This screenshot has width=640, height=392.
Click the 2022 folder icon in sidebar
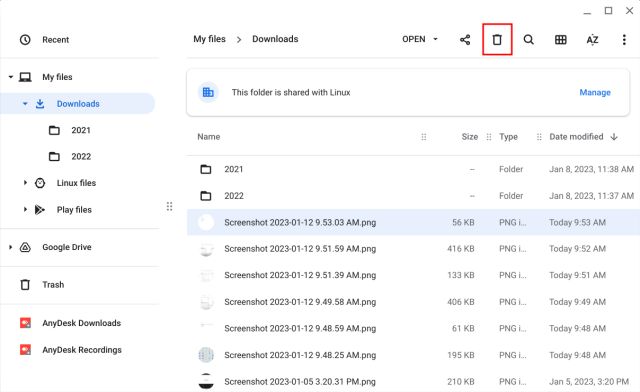[54, 156]
